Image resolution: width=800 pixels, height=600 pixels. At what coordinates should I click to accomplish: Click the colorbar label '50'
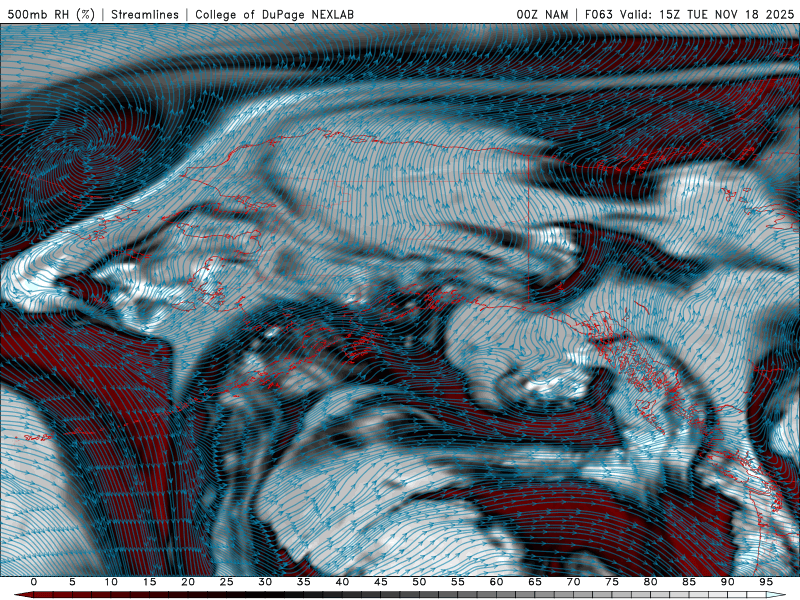click(x=419, y=582)
